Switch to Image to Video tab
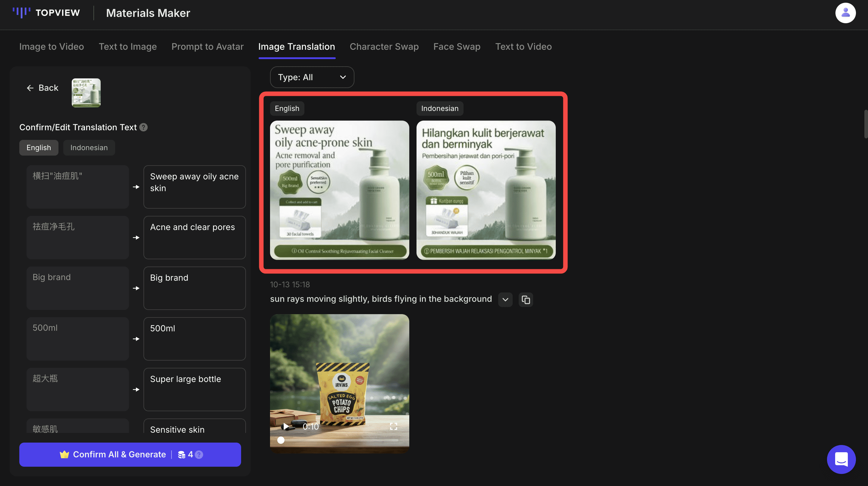 tap(52, 46)
